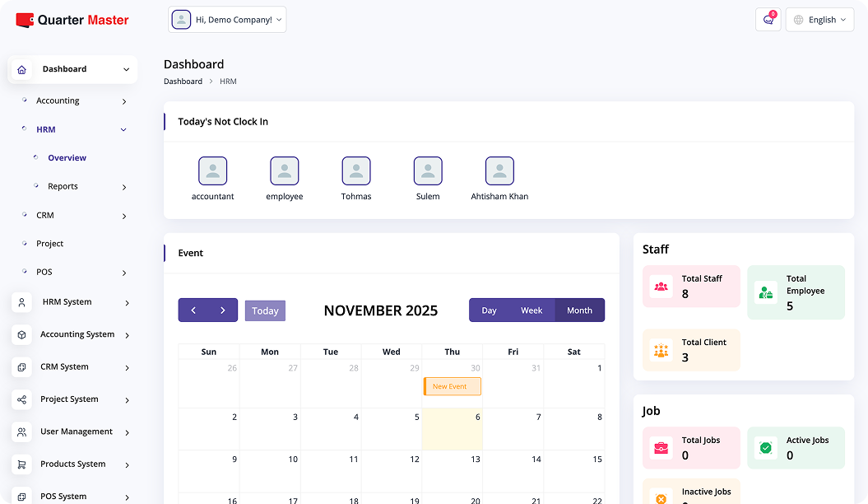Click the Project System share icon

(x=21, y=399)
